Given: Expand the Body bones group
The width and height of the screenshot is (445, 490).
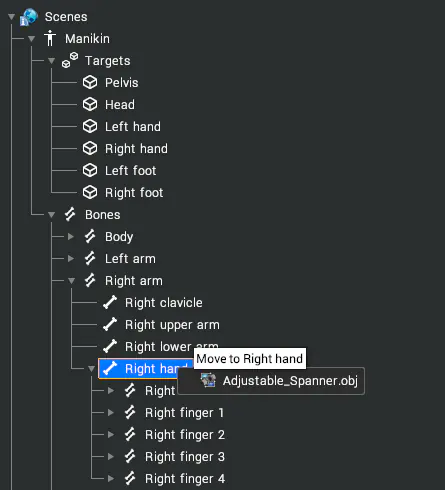Looking at the screenshot, I should point(71,236).
